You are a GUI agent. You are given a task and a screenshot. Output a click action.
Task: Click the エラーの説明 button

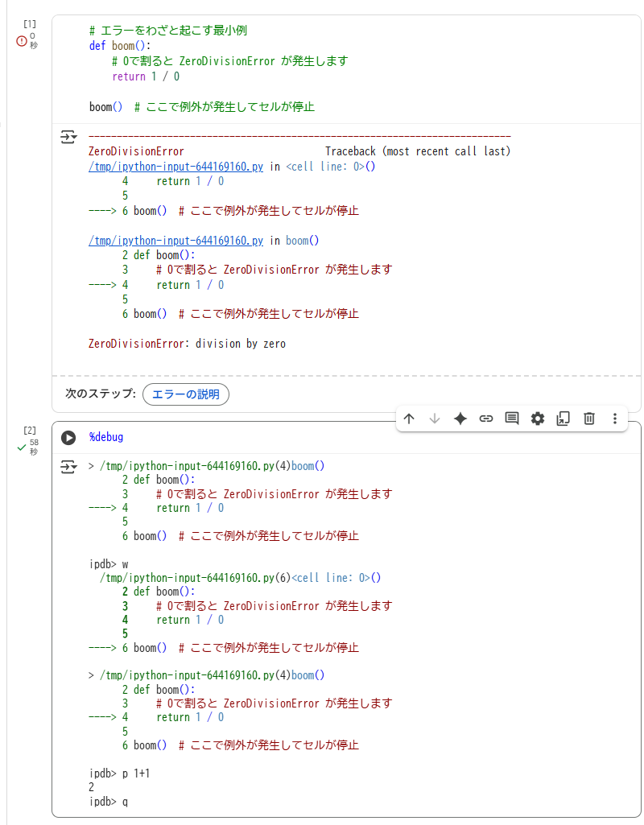click(186, 394)
